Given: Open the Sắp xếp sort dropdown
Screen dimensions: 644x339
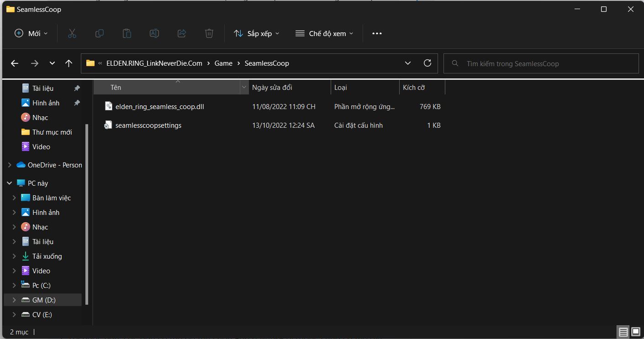Looking at the screenshot, I should (x=256, y=33).
